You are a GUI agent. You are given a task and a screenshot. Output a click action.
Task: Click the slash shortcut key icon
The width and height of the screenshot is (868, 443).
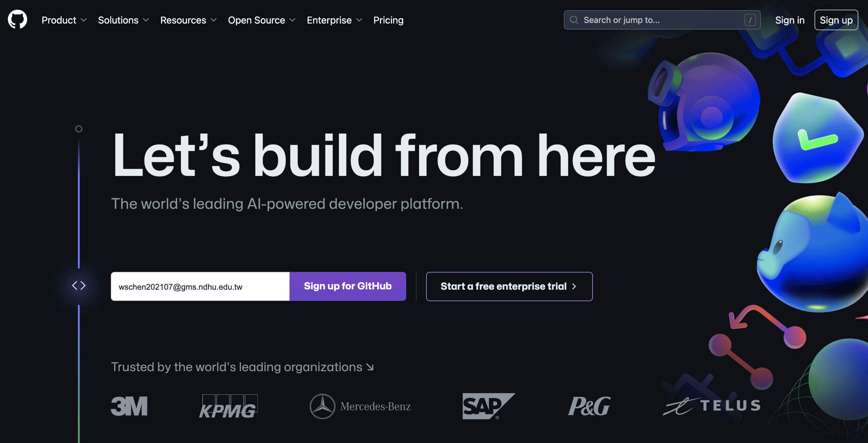click(750, 20)
